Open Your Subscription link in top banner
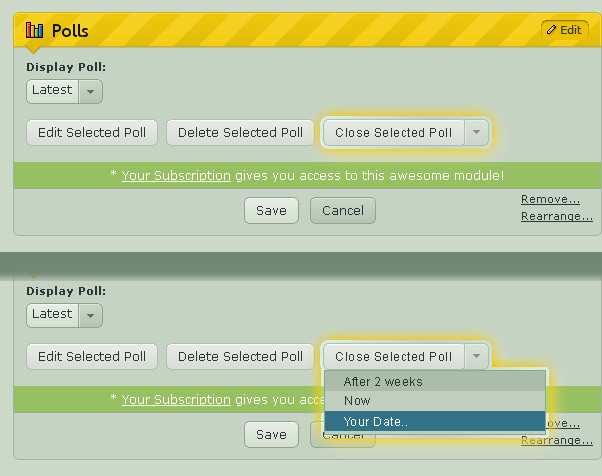 176,175
